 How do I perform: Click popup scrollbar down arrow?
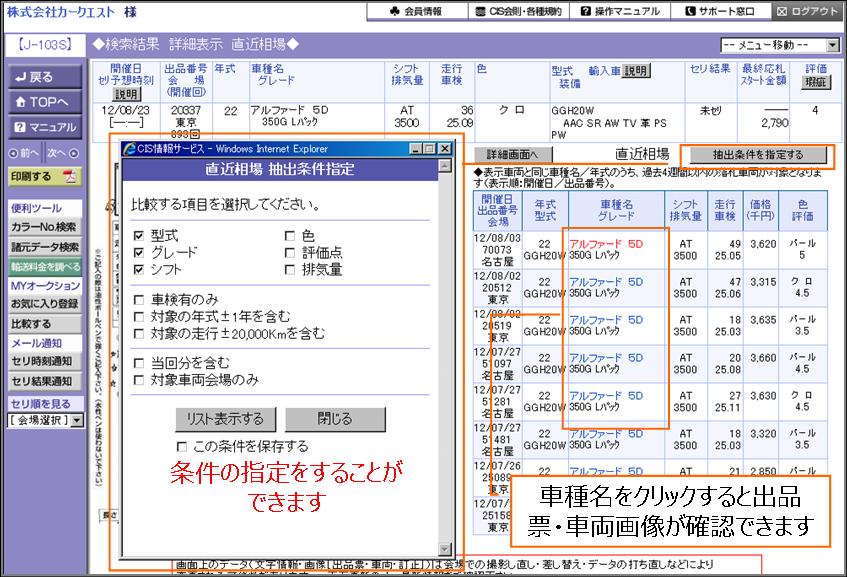coord(445,549)
